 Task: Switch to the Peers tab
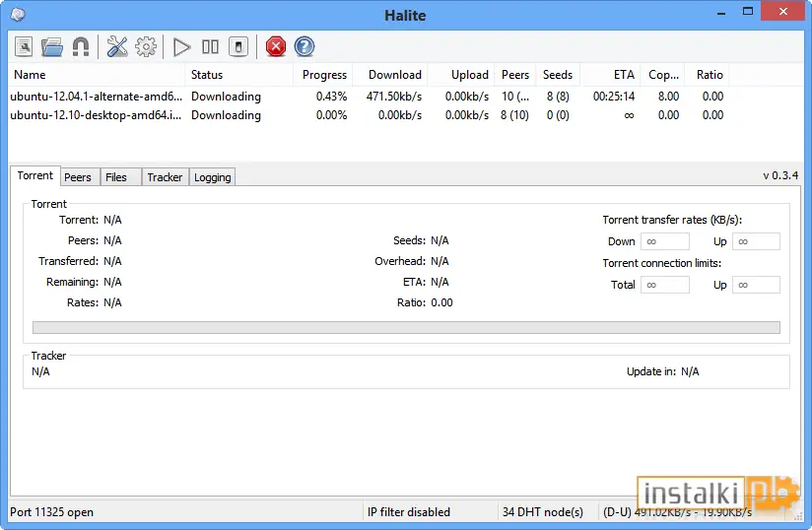coord(78,177)
